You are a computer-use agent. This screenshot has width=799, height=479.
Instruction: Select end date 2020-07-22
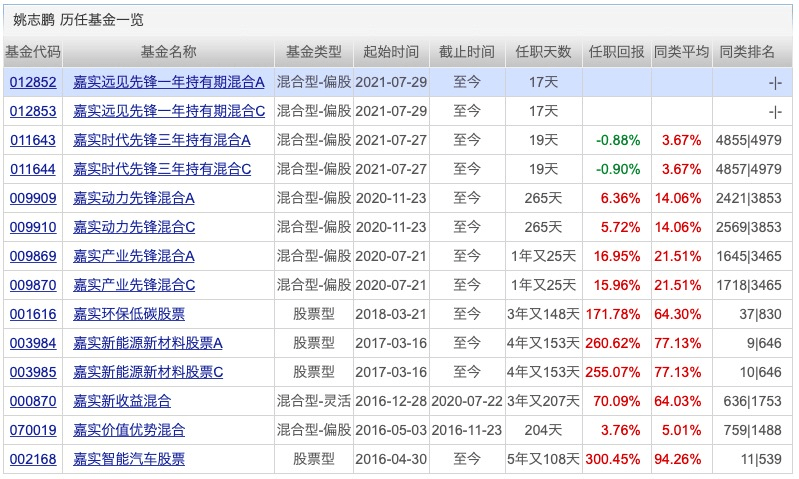coord(467,402)
